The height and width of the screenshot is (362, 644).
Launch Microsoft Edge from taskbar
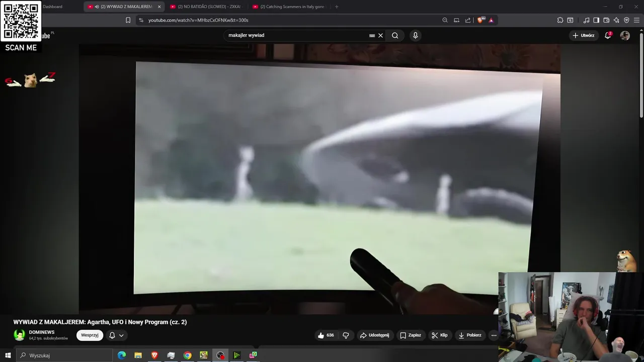(x=122, y=355)
